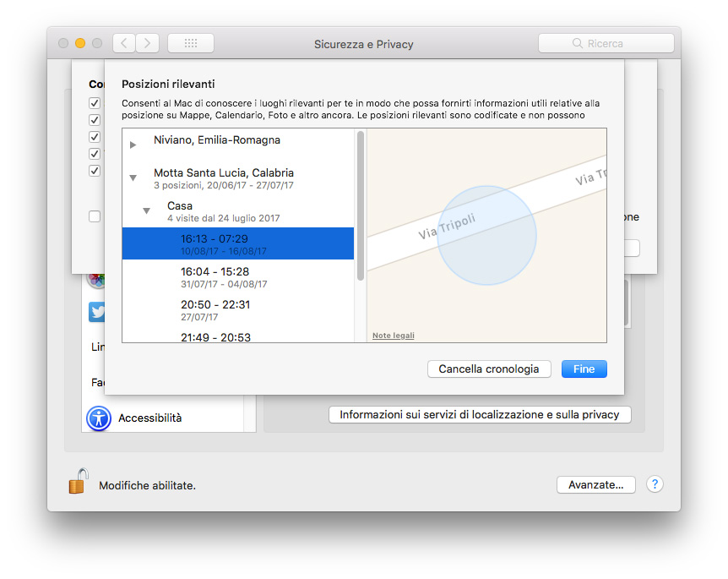The image size is (728, 579).
Task: Select Niviano, Emilia-Romagna row
Action: coord(238,145)
